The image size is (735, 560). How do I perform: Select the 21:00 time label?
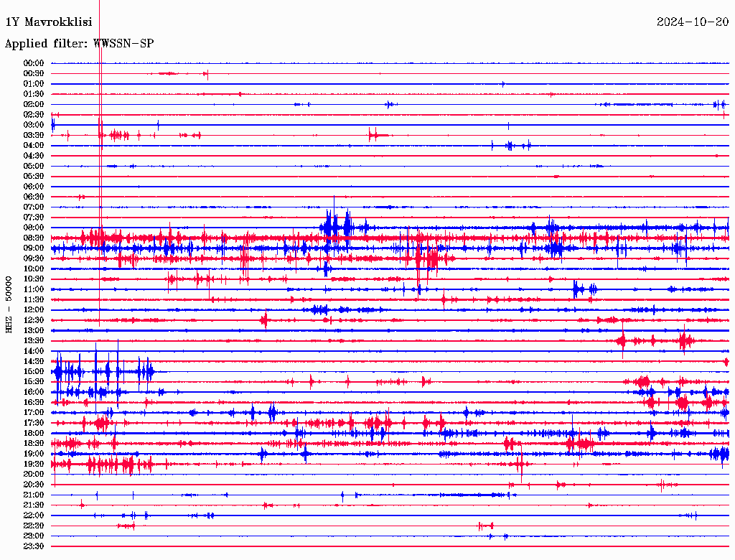coord(34,495)
